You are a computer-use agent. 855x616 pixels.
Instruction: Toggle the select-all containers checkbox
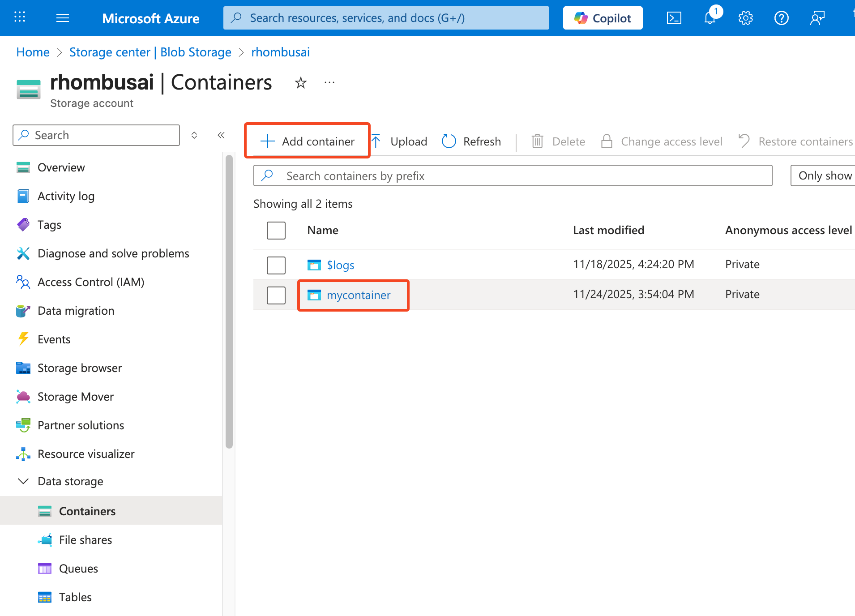[x=276, y=231]
